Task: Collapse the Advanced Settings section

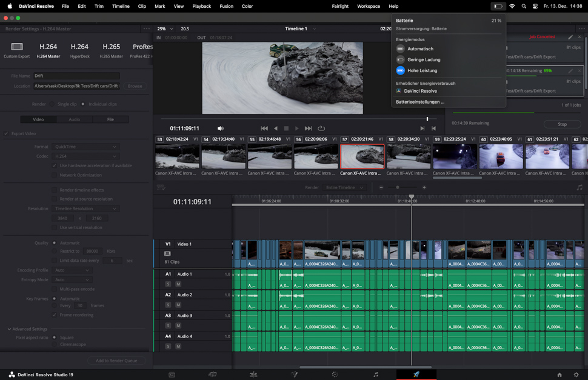Action: point(9,329)
